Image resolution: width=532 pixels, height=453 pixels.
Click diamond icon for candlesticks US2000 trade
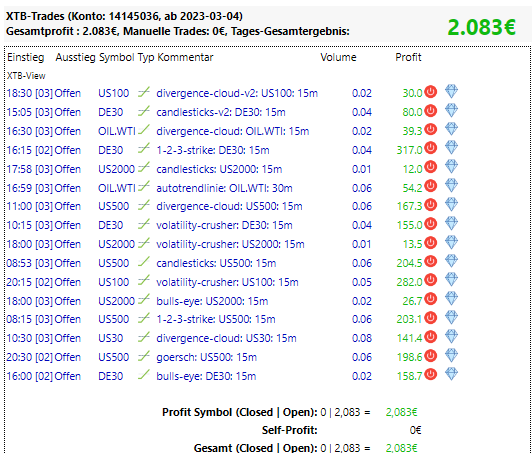[x=451, y=167]
